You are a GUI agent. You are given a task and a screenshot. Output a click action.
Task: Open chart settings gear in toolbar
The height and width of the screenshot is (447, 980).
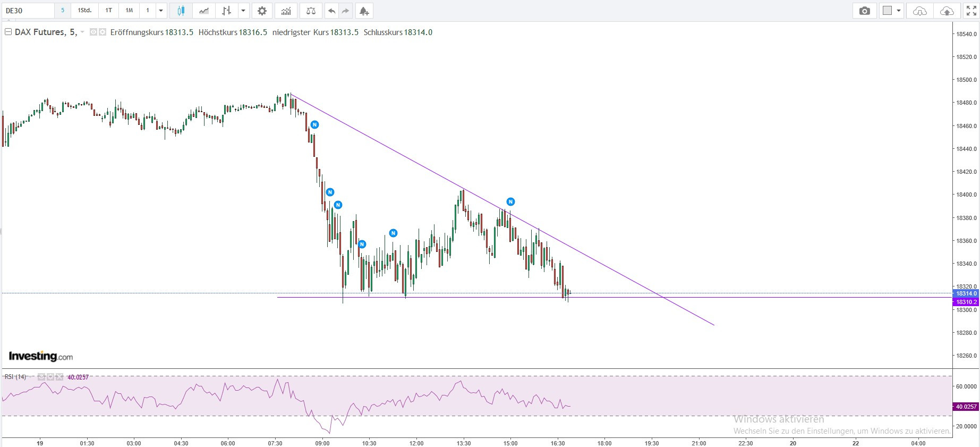(261, 11)
